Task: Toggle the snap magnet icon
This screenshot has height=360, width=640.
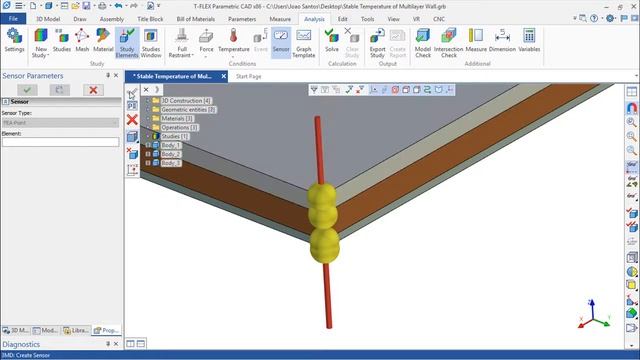Action: click(631, 108)
